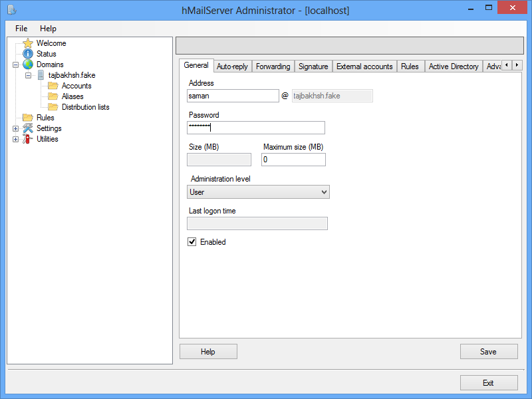The width and height of the screenshot is (532, 399).
Task: Click the Password input field
Action: click(x=256, y=128)
